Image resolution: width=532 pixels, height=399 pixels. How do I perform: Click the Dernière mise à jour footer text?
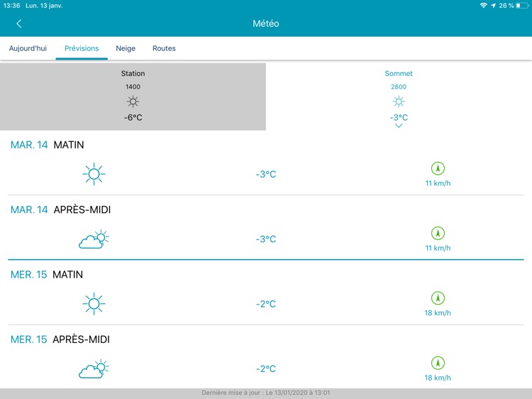coord(266,393)
